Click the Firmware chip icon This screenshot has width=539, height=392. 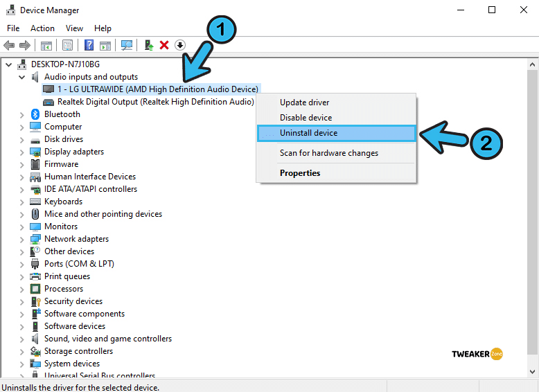click(x=35, y=164)
